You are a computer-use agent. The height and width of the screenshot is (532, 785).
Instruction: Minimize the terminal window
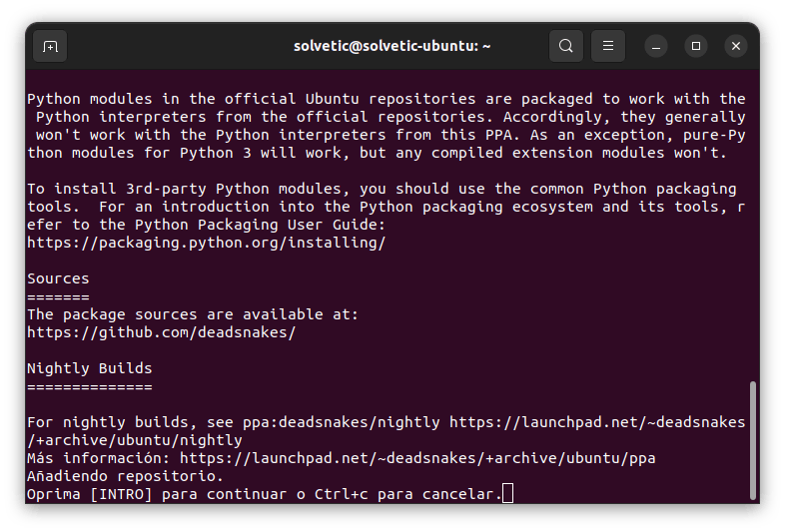656,46
